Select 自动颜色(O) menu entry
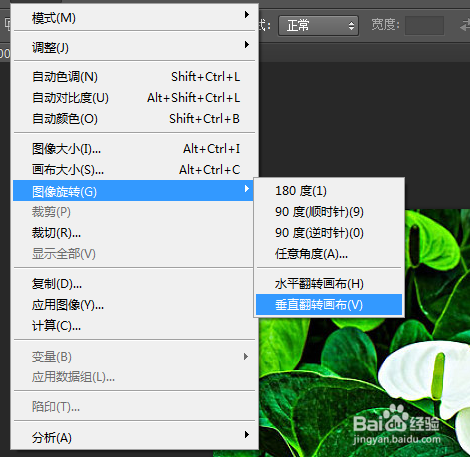 134,119
